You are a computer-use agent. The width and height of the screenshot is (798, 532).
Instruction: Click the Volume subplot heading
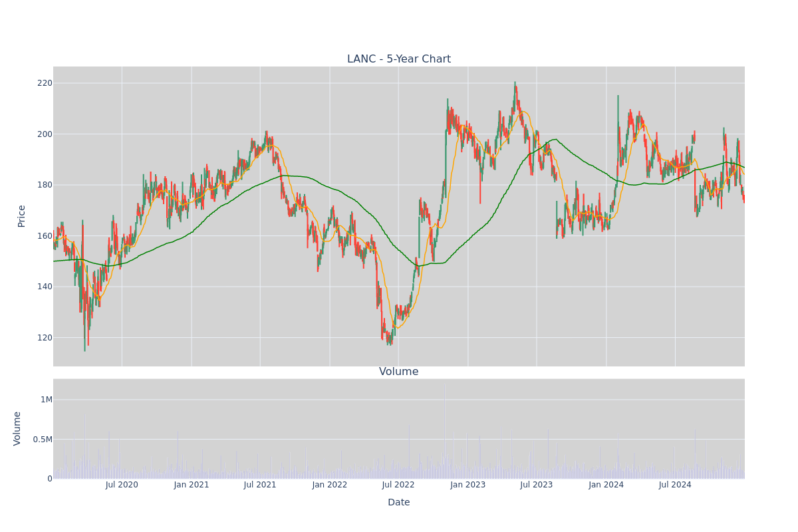(399, 372)
